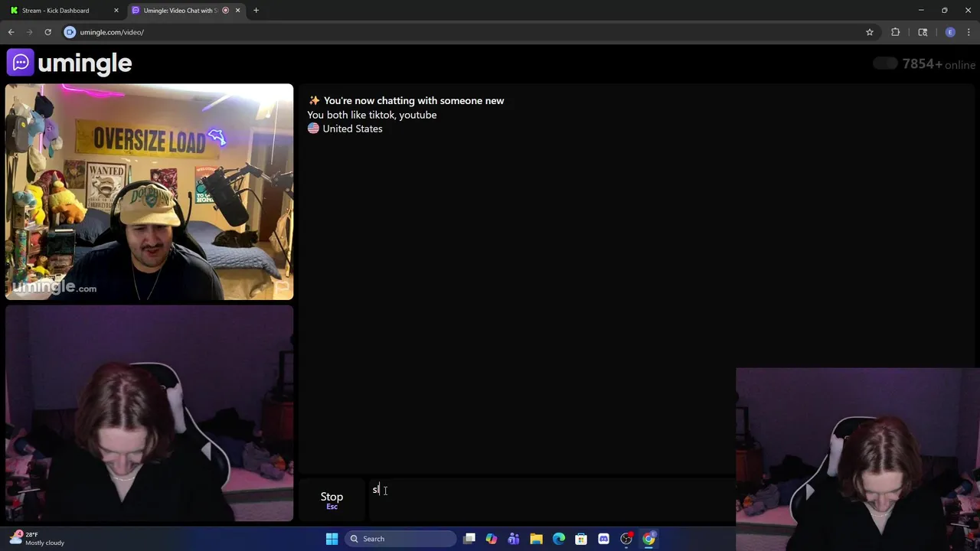This screenshot has width=980, height=551.
Task: Open the tab search side panel icon
Action: (x=923, y=32)
